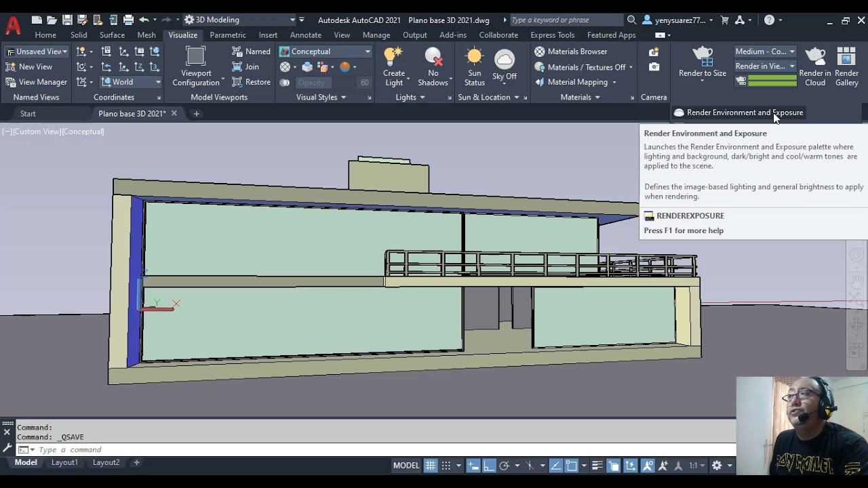Open Render in Cloud
This screenshot has height=488, width=868.
pyautogui.click(x=815, y=67)
